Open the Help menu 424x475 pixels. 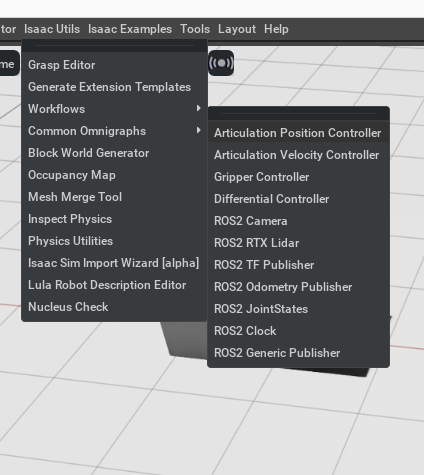coord(276,29)
